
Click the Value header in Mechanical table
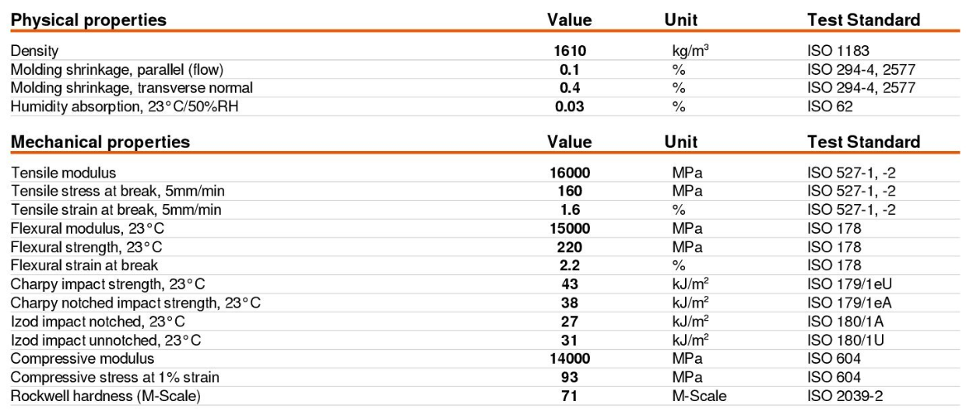pos(570,142)
